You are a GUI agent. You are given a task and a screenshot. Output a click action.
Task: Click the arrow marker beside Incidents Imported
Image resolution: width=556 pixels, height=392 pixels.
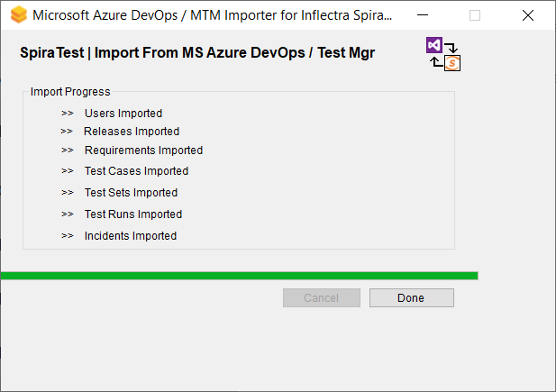click(68, 236)
